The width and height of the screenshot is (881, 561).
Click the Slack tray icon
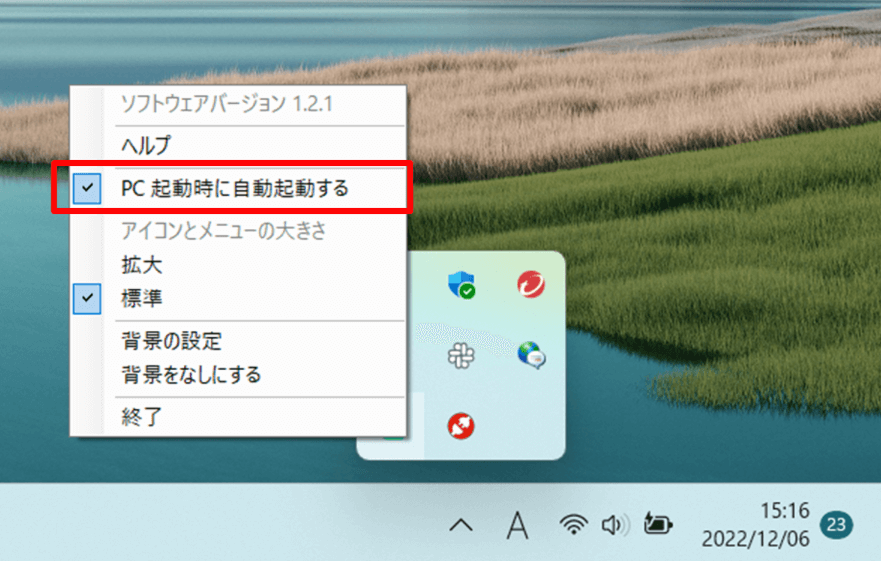[x=461, y=356]
